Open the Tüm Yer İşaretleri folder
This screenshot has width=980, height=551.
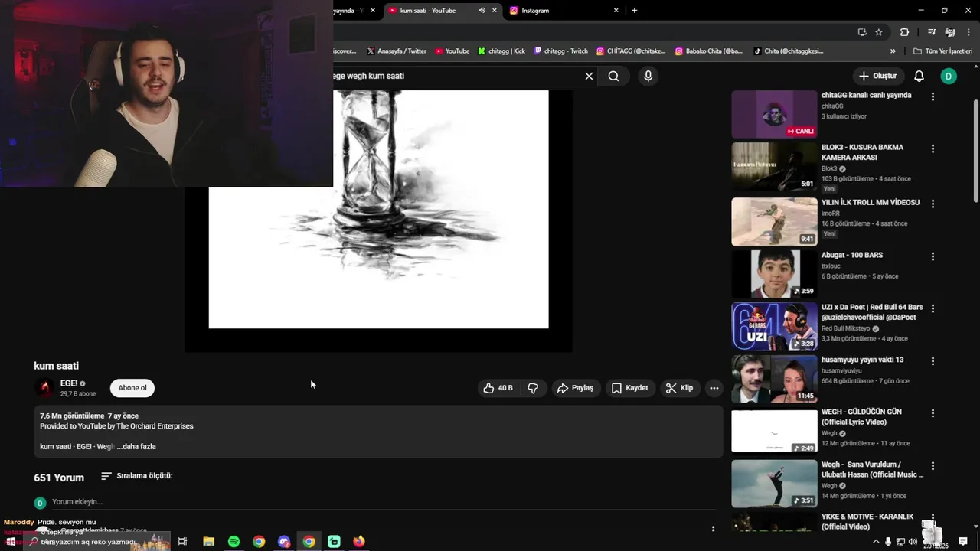942,51
